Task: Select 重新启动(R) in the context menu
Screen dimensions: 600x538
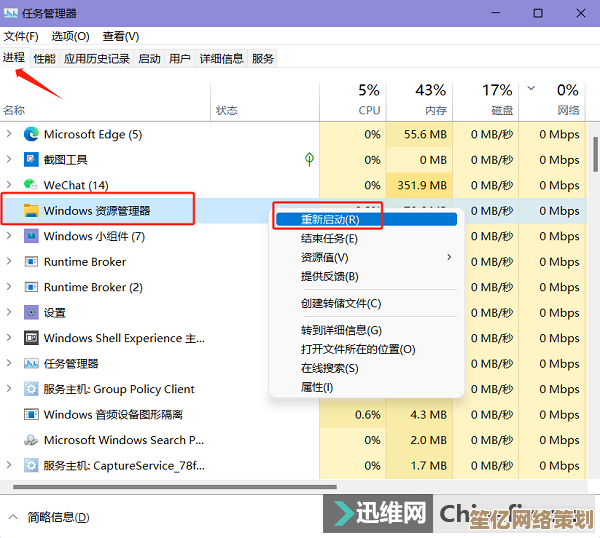Action: coord(329,220)
